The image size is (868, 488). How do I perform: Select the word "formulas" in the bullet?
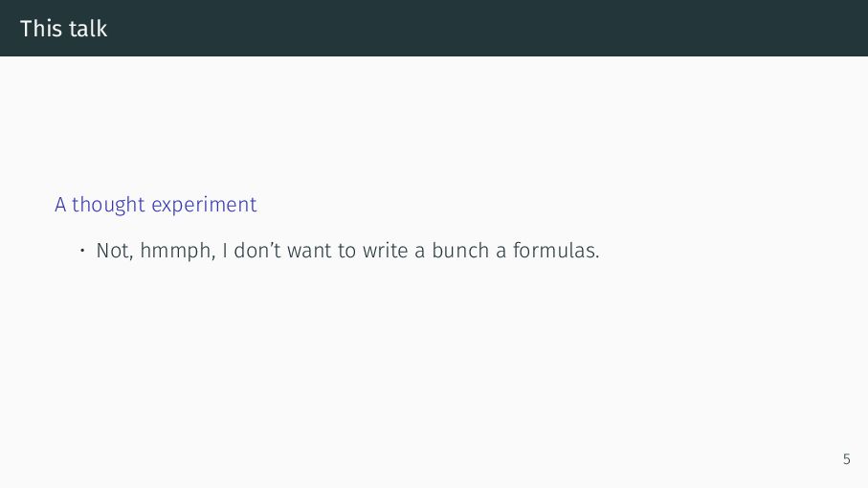tap(553, 251)
